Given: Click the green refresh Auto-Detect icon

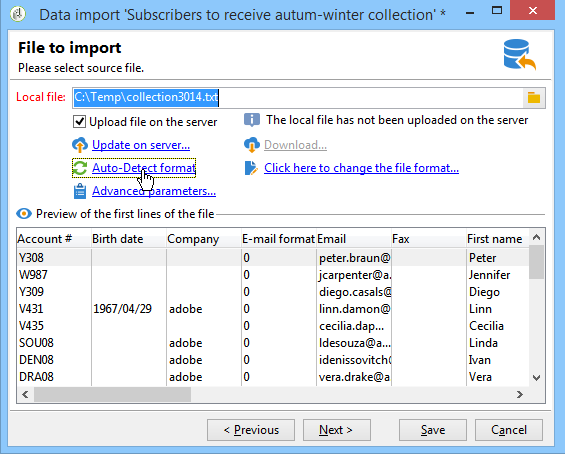Looking at the screenshot, I should point(80,168).
